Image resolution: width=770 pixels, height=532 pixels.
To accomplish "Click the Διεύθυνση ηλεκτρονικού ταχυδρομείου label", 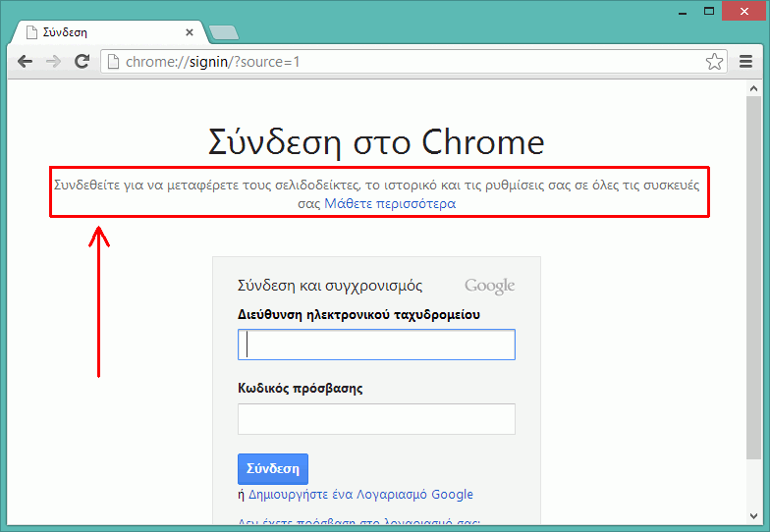I will (x=359, y=314).
